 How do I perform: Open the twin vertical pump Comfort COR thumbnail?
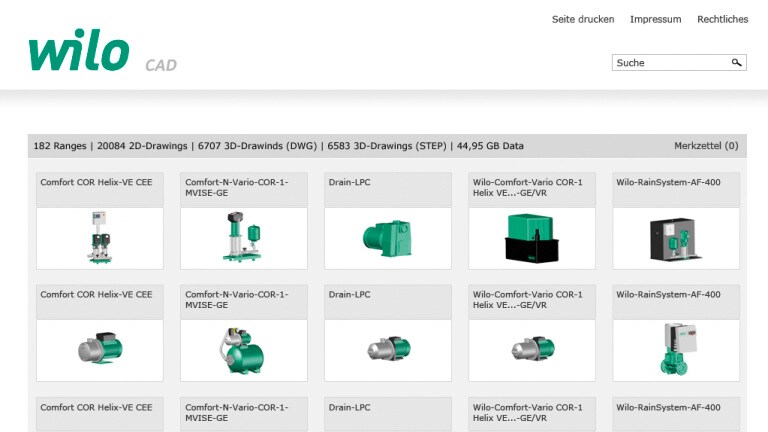point(100,238)
